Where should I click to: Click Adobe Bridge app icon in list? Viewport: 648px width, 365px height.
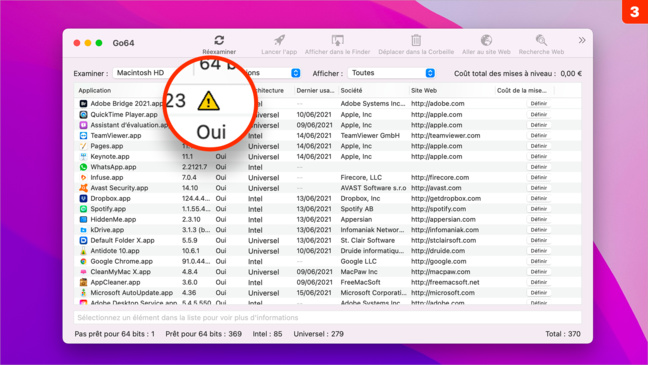point(83,103)
